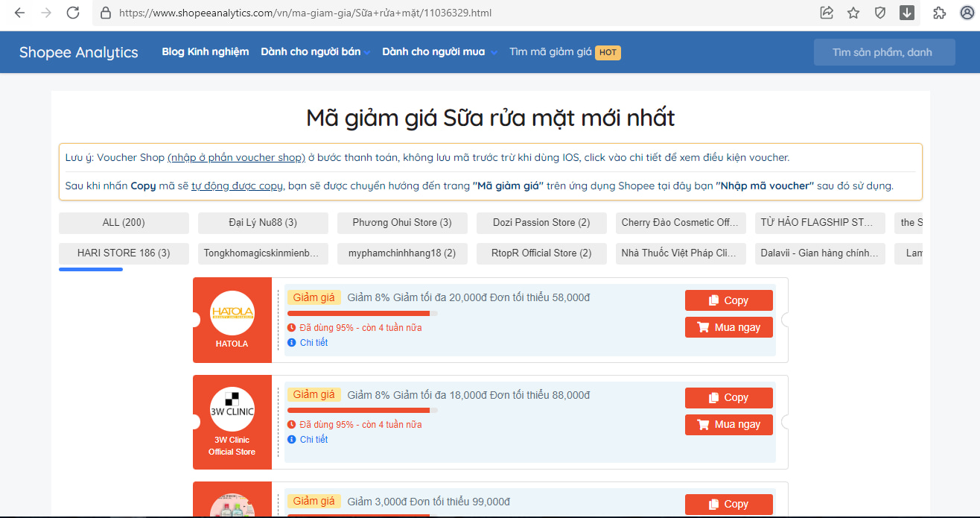Click the browser back arrow

[x=20, y=13]
